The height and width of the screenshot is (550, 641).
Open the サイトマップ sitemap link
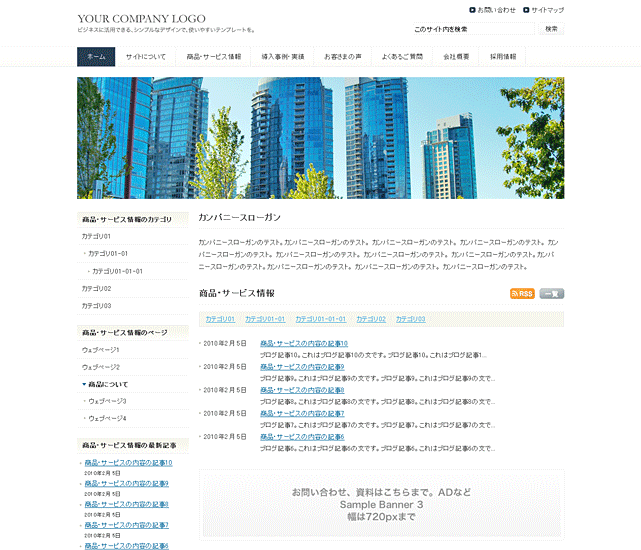(543, 10)
